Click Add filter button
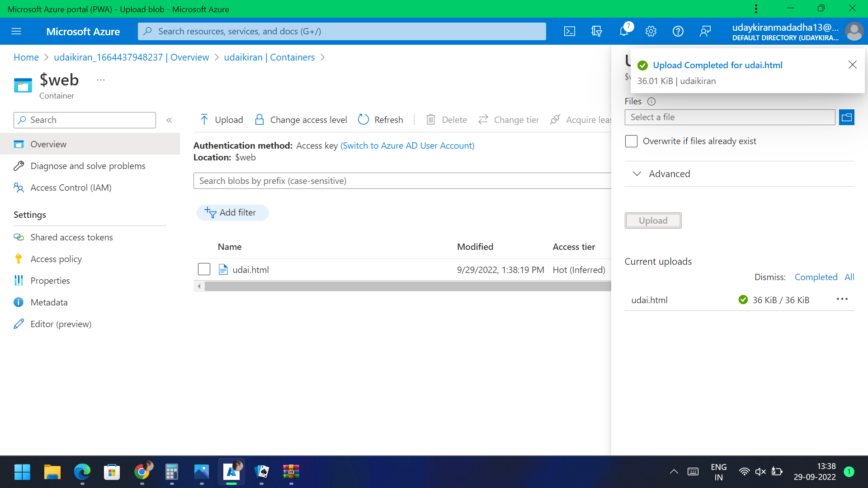The height and width of the screenshot is (488, 868). coord(232,212)
